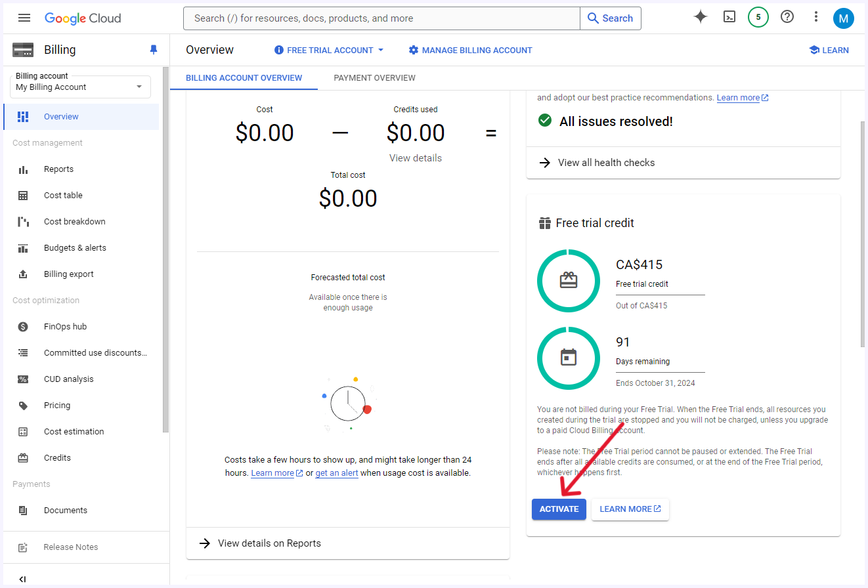Viewport: 868px width, 588px height.
Task: Click the Reports bar chart icon
Action: (23, 169)
